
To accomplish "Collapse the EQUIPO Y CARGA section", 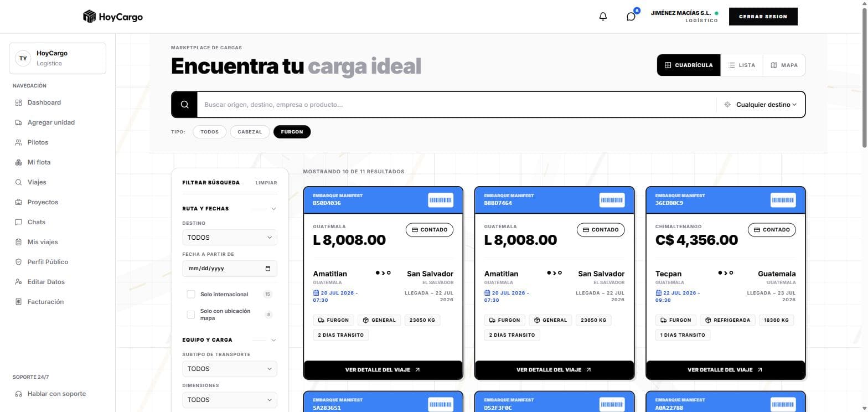I will pos(273,340).
